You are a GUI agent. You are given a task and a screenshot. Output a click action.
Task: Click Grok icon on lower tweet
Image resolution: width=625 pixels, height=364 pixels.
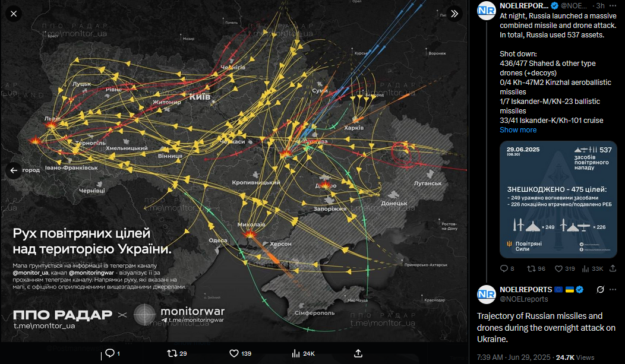pyautogui.click(x=600, y=290)
